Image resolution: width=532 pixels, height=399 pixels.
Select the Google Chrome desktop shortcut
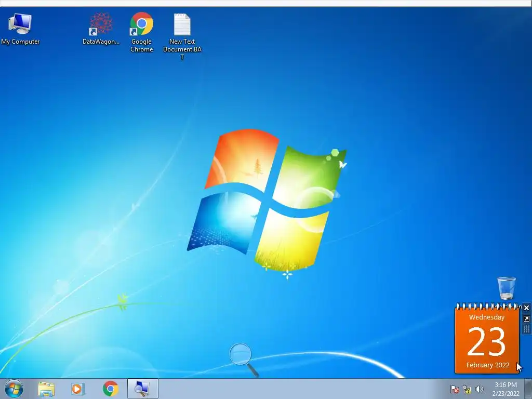click(x=141, y=33)
